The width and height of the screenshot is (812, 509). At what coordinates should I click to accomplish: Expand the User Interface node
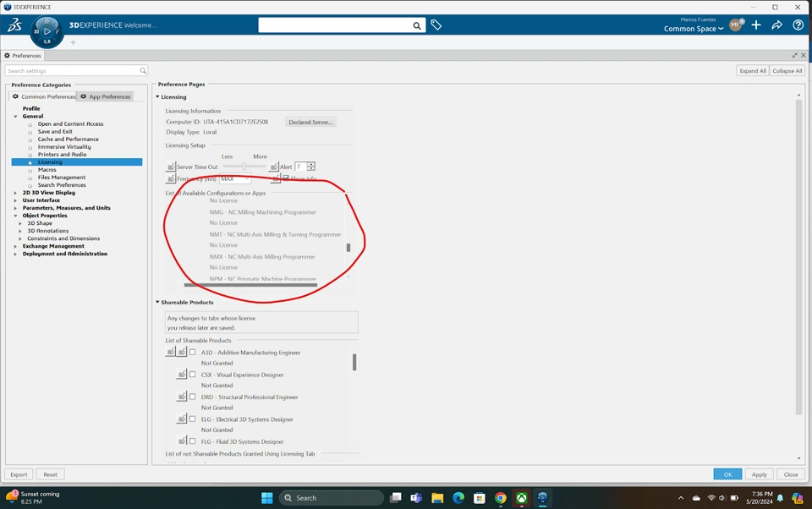click(x=15, y=200)
